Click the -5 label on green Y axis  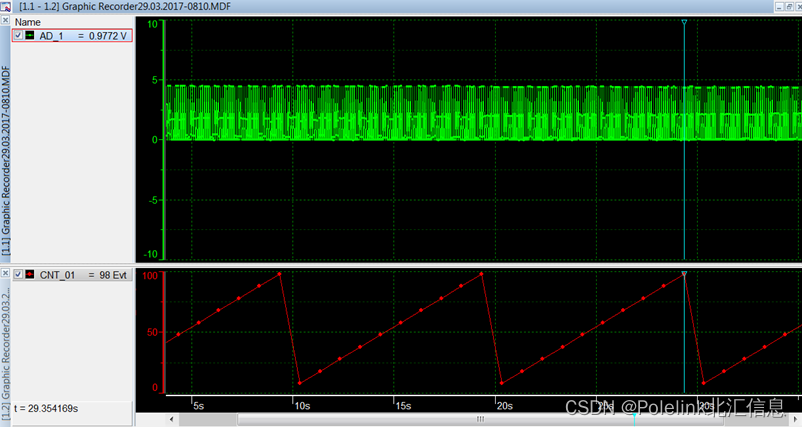click(153, 200)
